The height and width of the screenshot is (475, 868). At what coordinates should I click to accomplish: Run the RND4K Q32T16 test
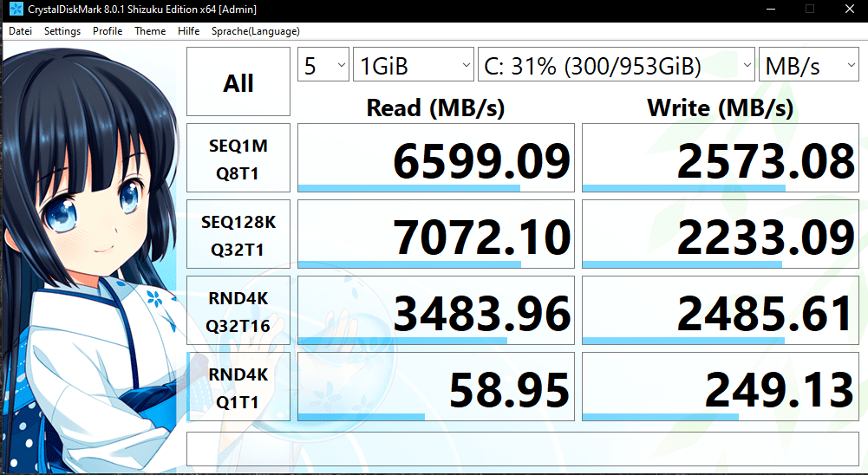238,310
